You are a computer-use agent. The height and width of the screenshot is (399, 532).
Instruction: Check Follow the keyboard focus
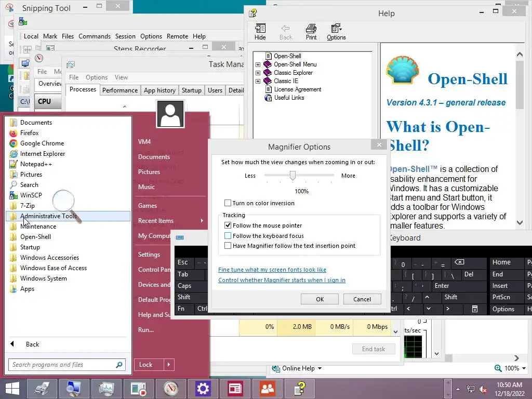coord(228,235)
